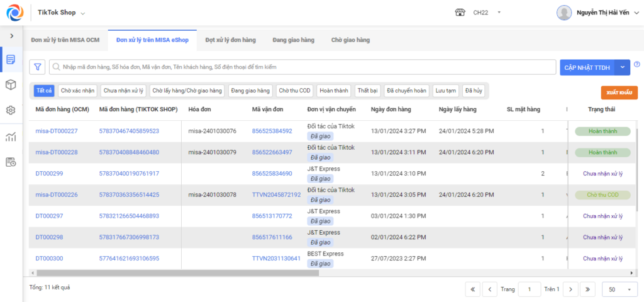Open the filter funnel icon
This screenshot has width=644, height=302.
37,67
